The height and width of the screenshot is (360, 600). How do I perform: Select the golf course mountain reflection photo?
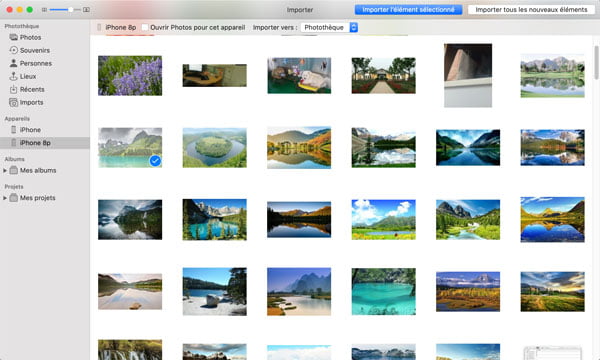[553, 75]
